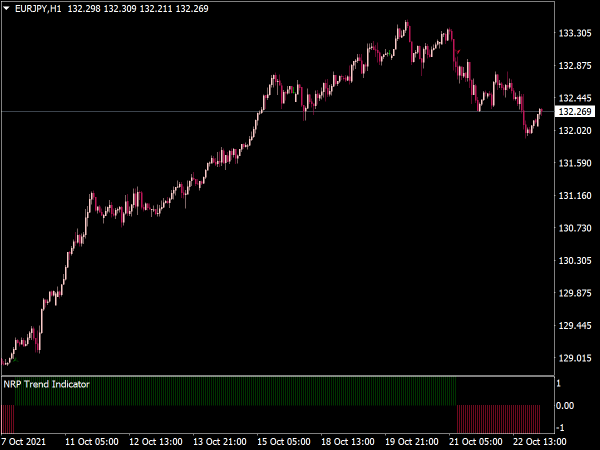Click the NRP Trend Indicator label

[x=46, y=384]
